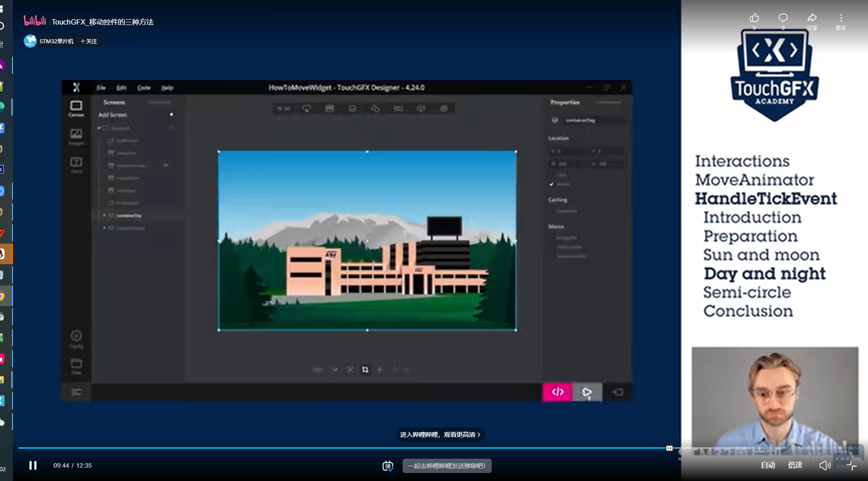Click the video title TouchGFX_移动控件的三种方法
868x481 pixels.
[x=103, y=22]
